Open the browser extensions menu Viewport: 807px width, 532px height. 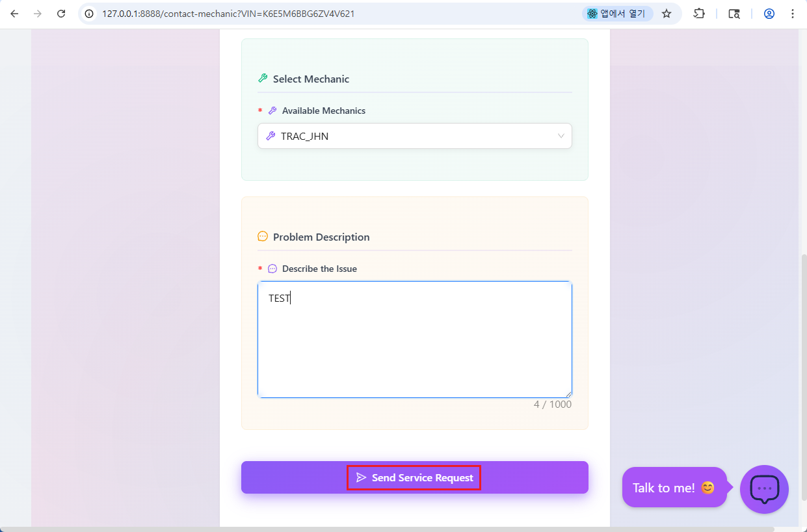[699, 14]
